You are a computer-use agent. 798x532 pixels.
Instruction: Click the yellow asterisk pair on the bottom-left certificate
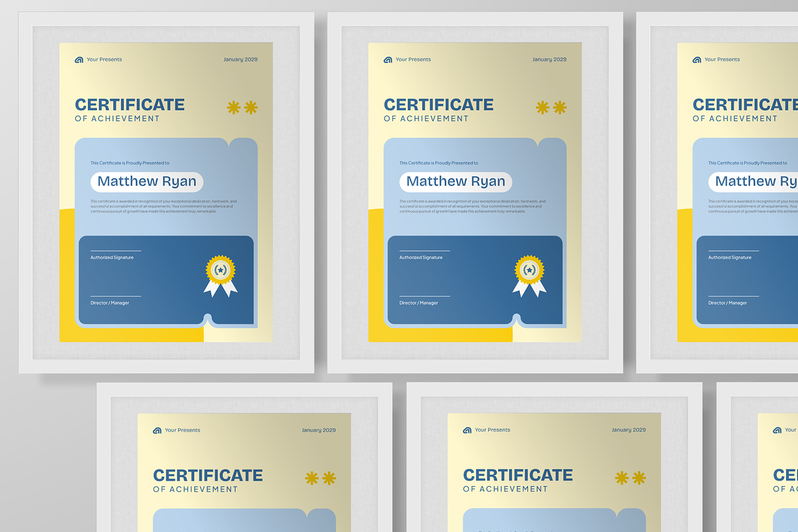pyautogui.click(x=321, y=478)
